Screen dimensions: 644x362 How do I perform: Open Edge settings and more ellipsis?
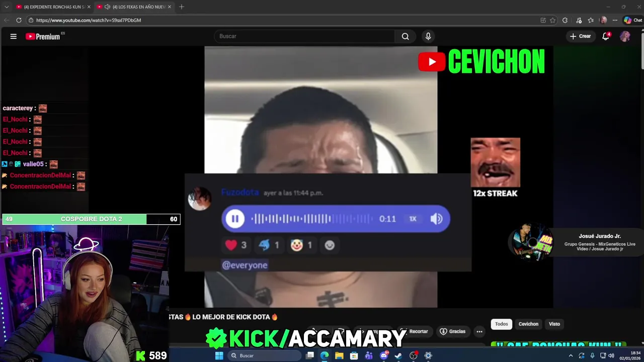615,20
